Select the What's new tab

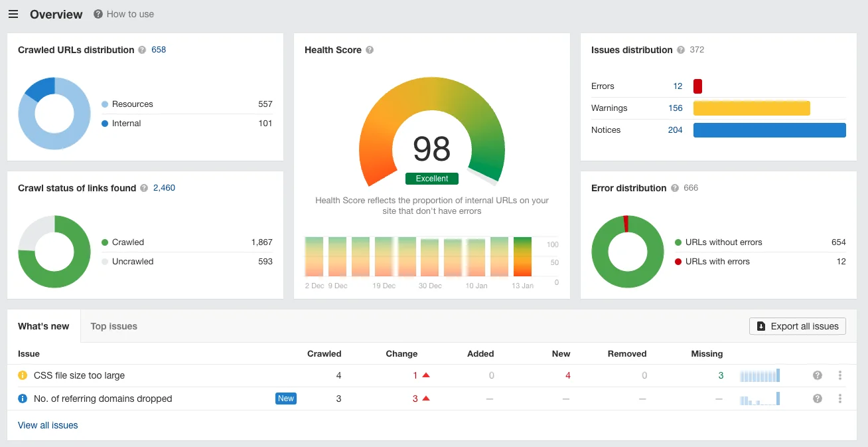tap(44, 326)
